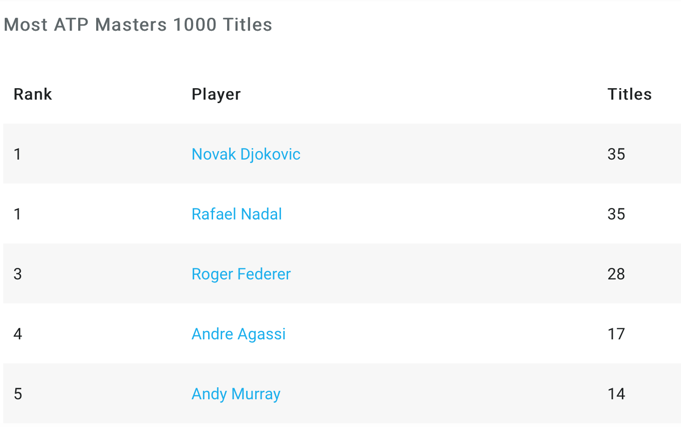681x427 pixels.
Task: Click the Andy Murray link
Action: pyautogui.click(x=235, y=394)
